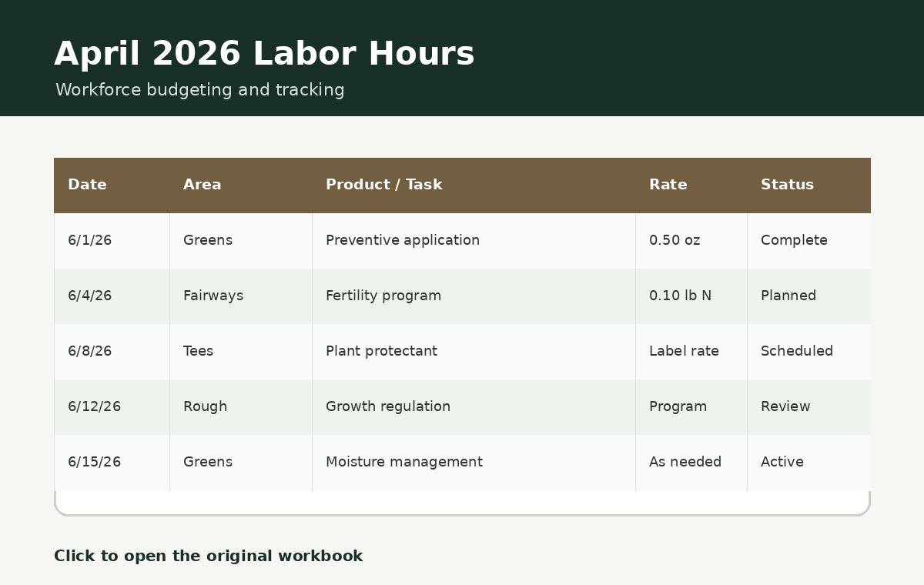Click the 'Click to open the original workbook' link
This screenshot has width=924, height=585.
pos(208,556)
